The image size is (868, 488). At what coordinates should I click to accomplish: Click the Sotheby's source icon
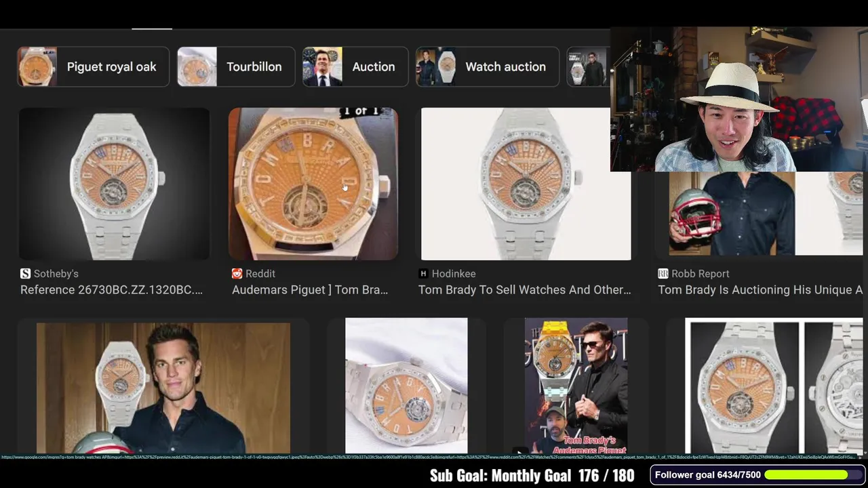point(26,274)
